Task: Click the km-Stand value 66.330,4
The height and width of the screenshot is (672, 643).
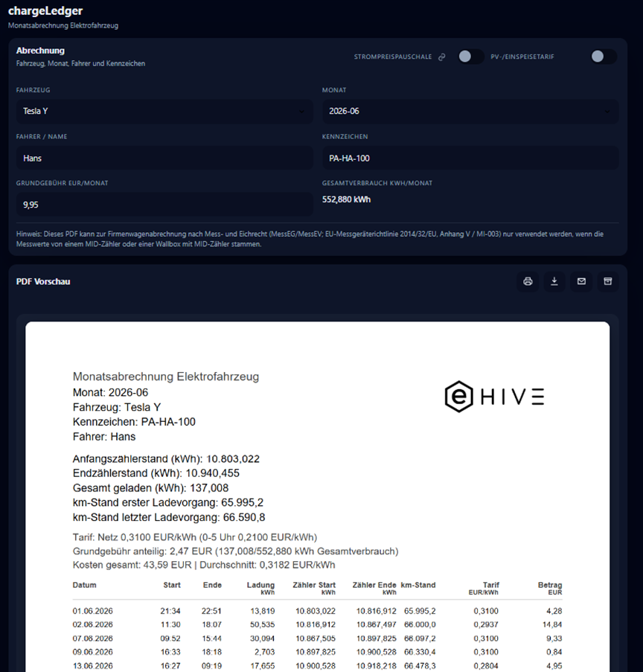Action: coord(420,653)
